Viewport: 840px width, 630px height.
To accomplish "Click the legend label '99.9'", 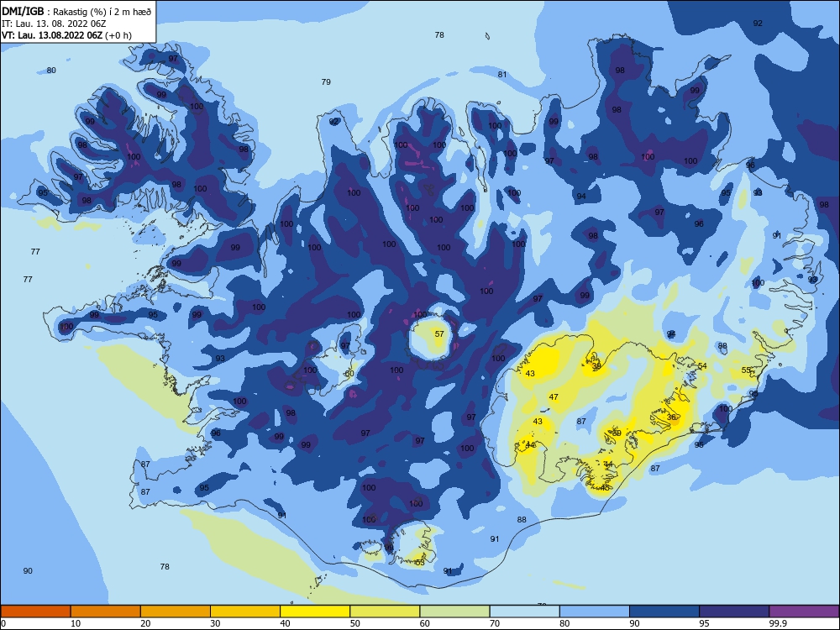I will pos(777,623).
